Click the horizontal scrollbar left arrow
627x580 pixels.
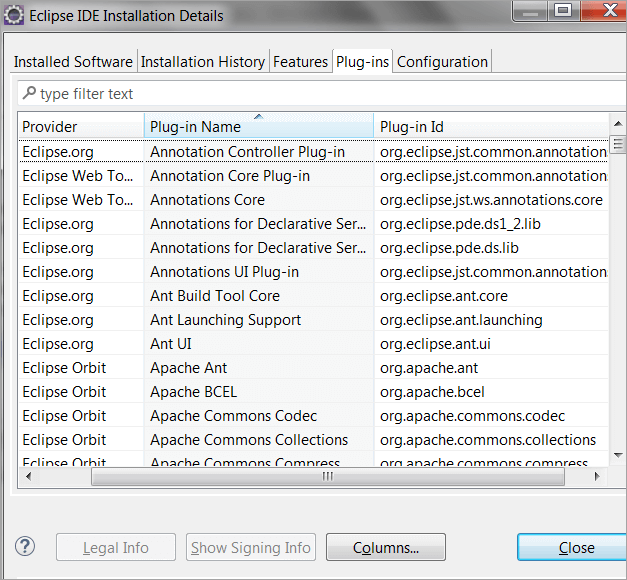28,476
